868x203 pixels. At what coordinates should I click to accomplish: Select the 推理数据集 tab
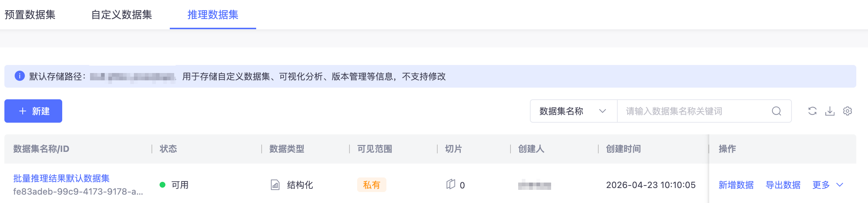[213, 15]
